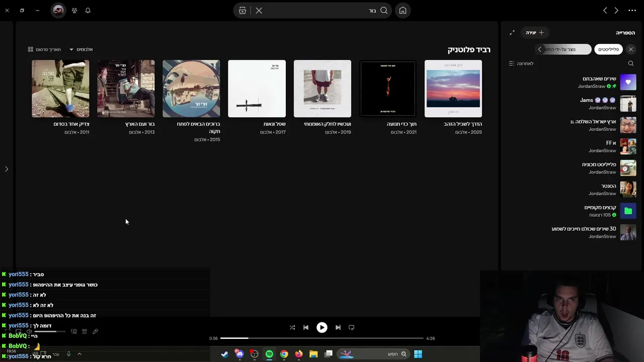Clear the search field with the X

point(259,11)
